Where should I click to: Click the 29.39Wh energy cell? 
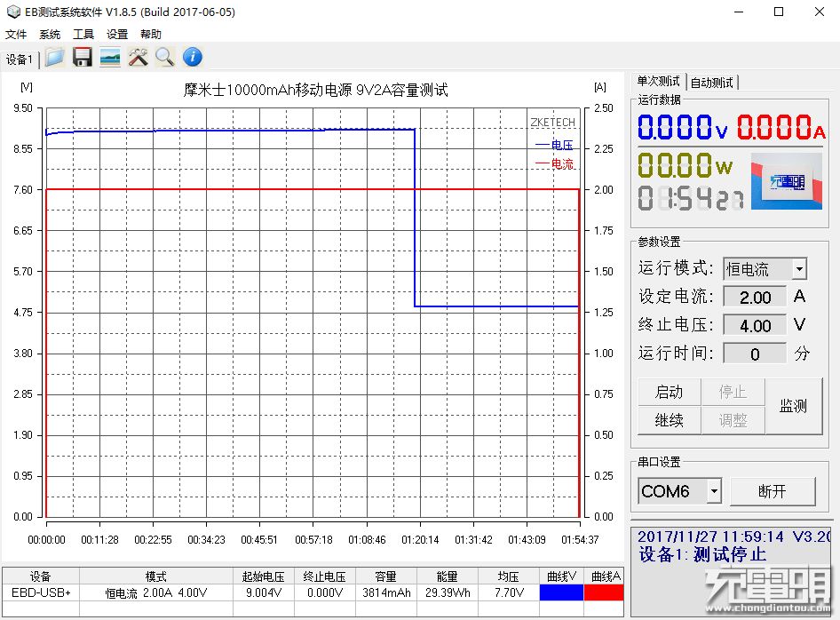448,592
